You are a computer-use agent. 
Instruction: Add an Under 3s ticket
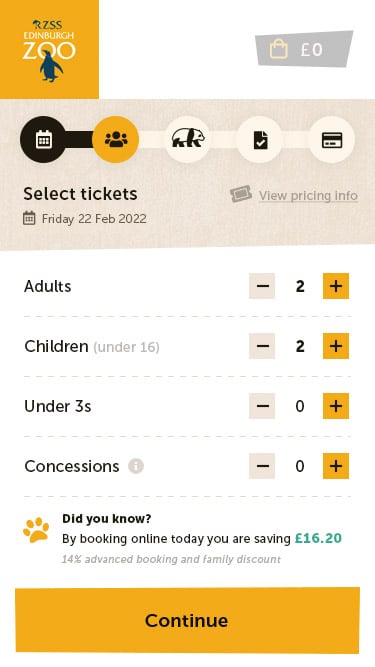[x=336, y=406]
